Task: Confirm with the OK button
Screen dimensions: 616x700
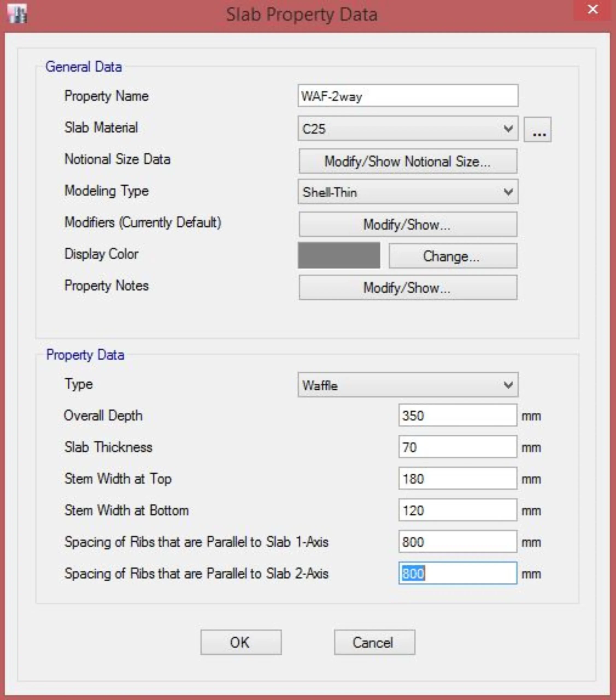Action: (x=240, y=643)
